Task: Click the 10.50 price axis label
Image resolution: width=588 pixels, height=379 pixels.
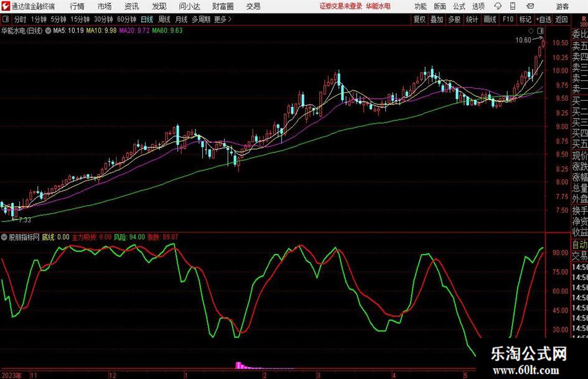Action: click(560, 43)
